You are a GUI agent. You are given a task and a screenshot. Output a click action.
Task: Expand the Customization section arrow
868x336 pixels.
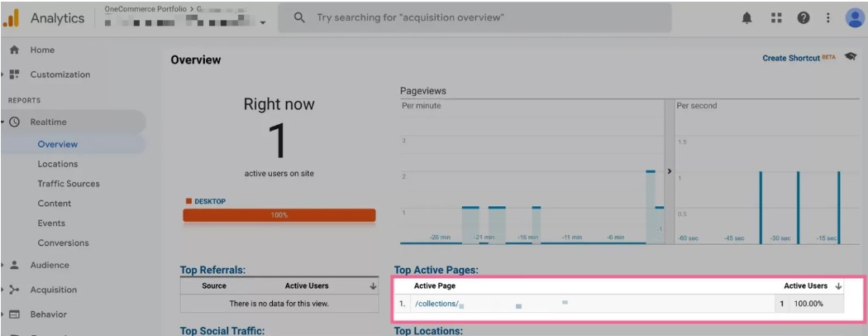2,74
